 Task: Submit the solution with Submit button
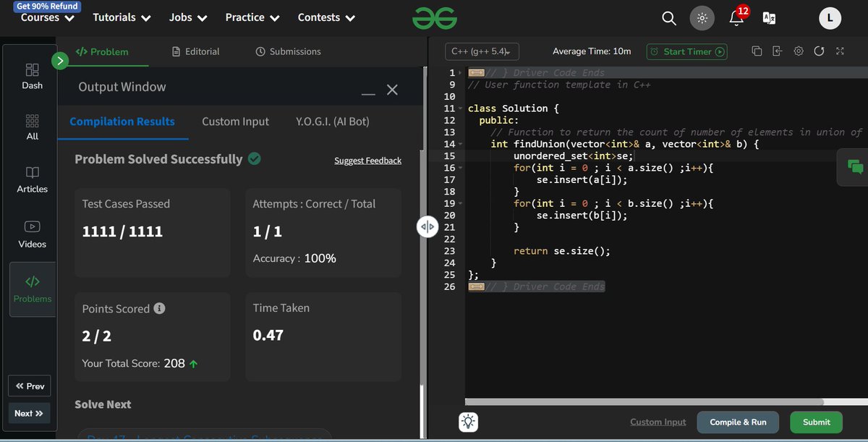coord(817,422)
